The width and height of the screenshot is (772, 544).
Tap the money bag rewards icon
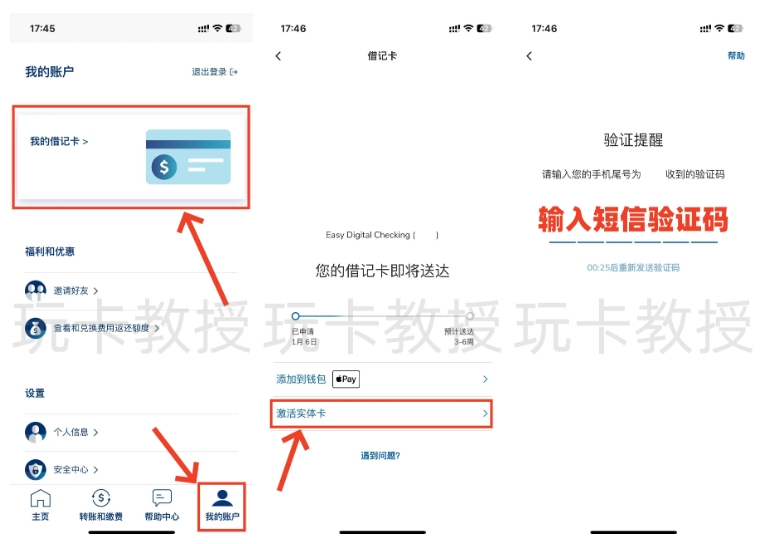36,327
